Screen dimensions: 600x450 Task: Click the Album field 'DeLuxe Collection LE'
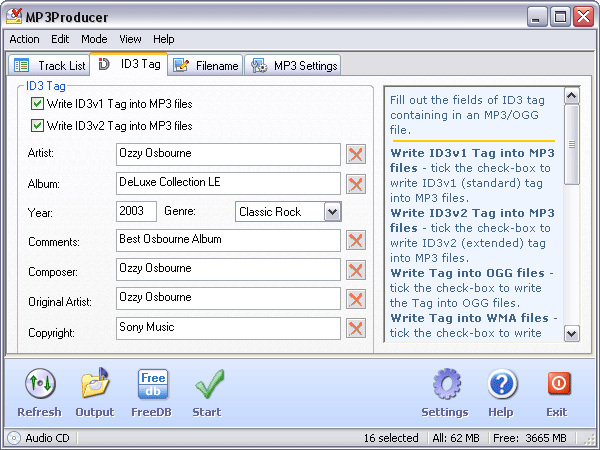[228, 184]
